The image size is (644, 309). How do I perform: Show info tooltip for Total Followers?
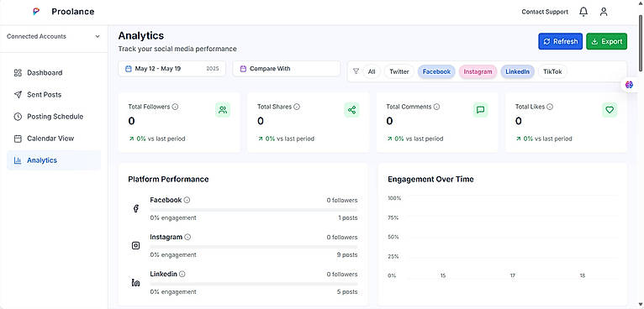tap(175, 107)
